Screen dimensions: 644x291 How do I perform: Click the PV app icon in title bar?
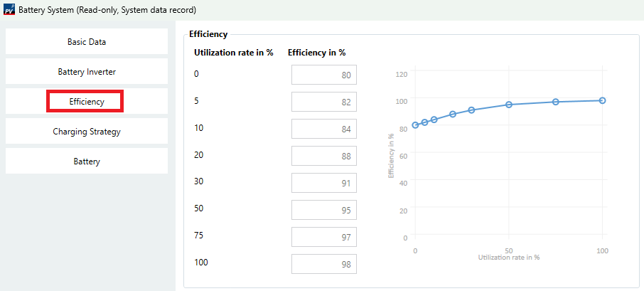tap(9, 10)
